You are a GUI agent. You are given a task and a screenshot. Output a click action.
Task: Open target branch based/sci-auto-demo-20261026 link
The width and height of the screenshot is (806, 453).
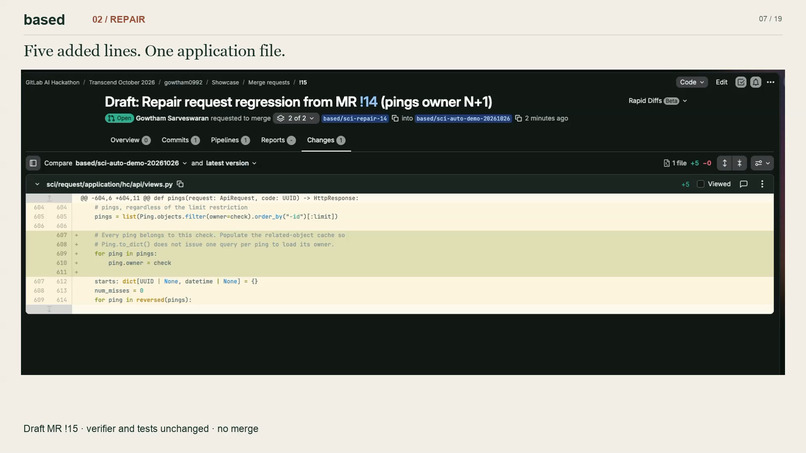[463, 118]
